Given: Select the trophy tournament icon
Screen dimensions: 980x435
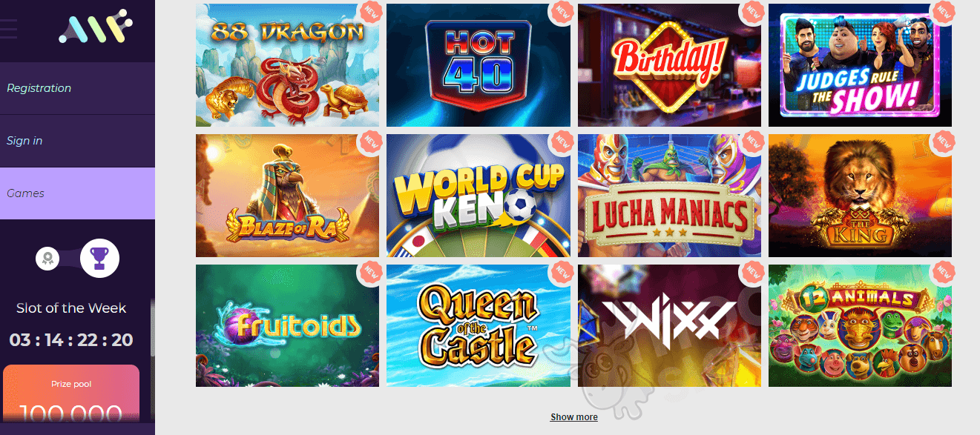Looking at the screenshot, I should coord(99,258).
